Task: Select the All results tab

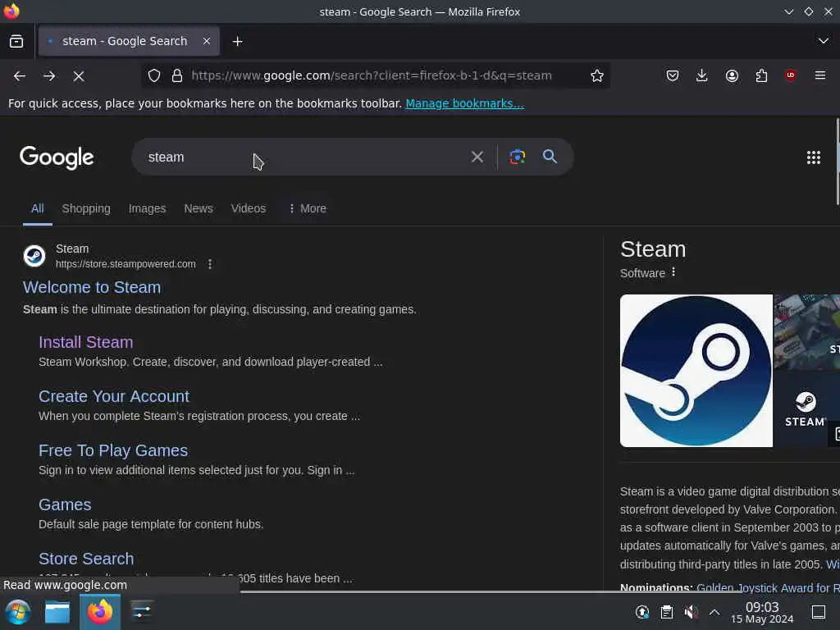Action: [x=38, y=208]
